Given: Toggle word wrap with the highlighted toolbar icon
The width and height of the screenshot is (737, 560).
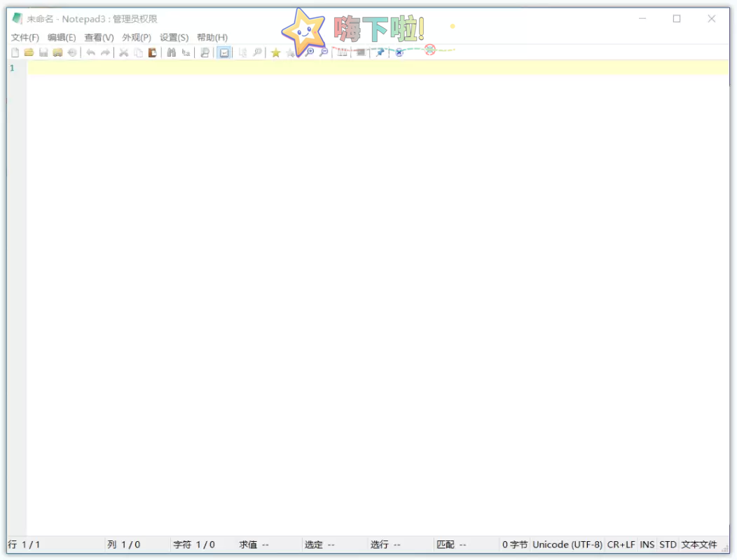Looking at the screenshot, I should pos(224,52).
